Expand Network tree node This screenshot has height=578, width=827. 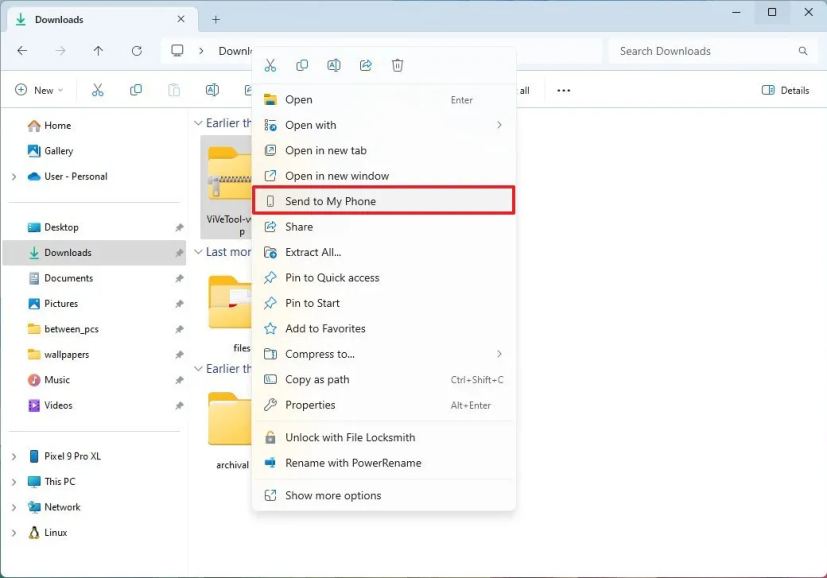14,507
